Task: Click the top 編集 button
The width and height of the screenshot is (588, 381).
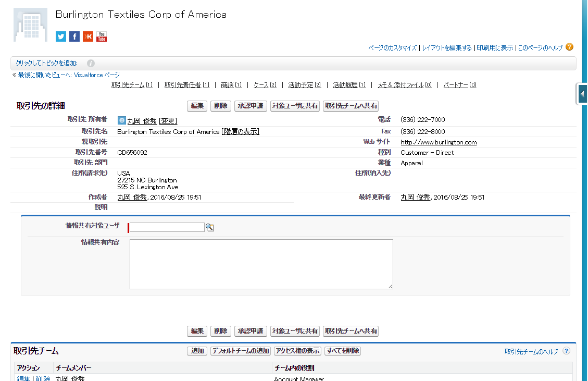Action: click(197, 106)
